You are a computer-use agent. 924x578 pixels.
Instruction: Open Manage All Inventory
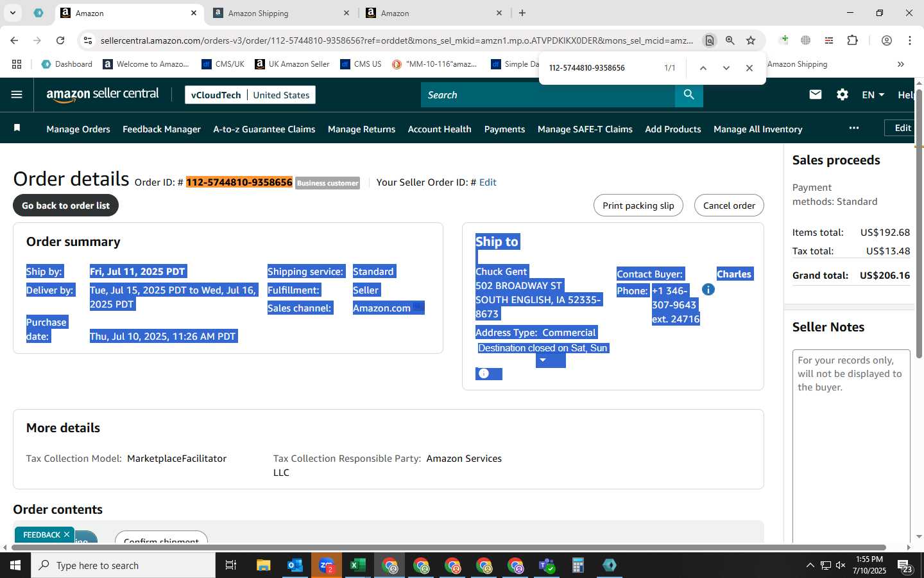[x=758, y=129]
